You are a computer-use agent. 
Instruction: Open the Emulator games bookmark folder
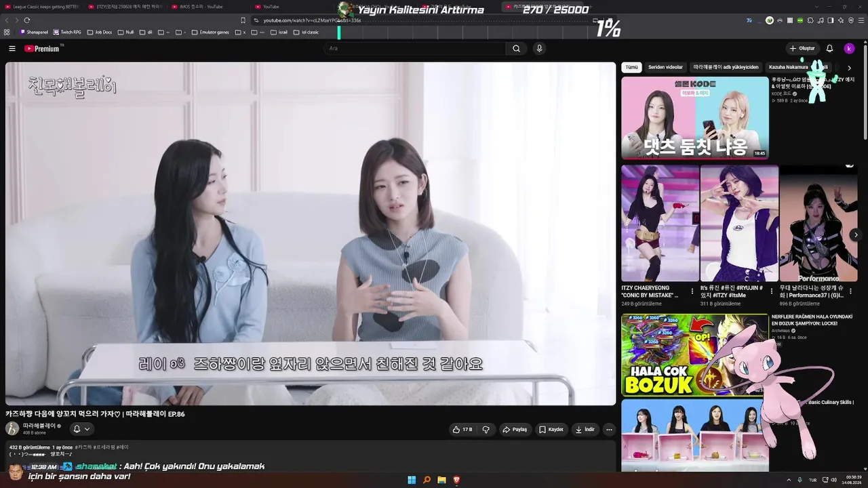(210, 32)
